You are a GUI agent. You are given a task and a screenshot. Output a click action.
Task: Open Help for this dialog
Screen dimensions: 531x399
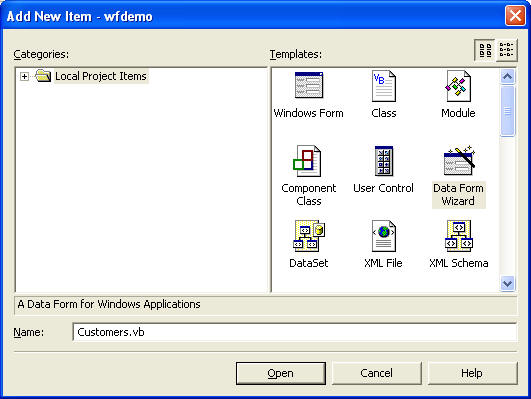pyautogui.click(x=472, y=373)
